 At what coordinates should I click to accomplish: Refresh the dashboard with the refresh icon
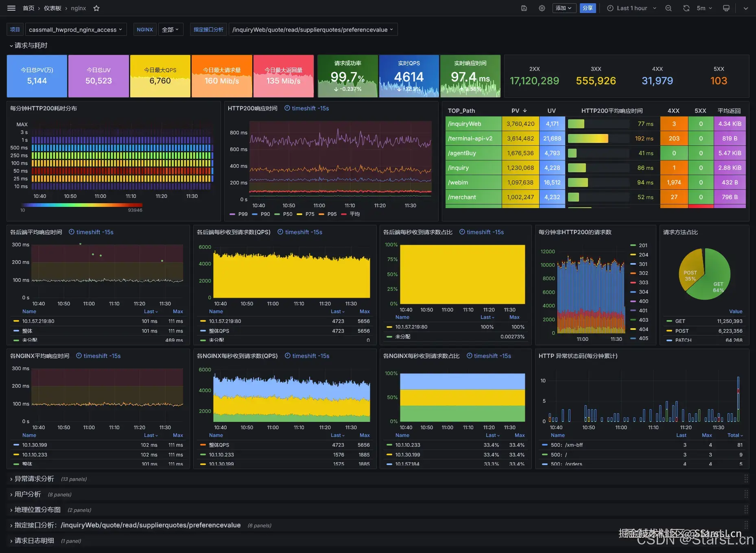[686, 8]
